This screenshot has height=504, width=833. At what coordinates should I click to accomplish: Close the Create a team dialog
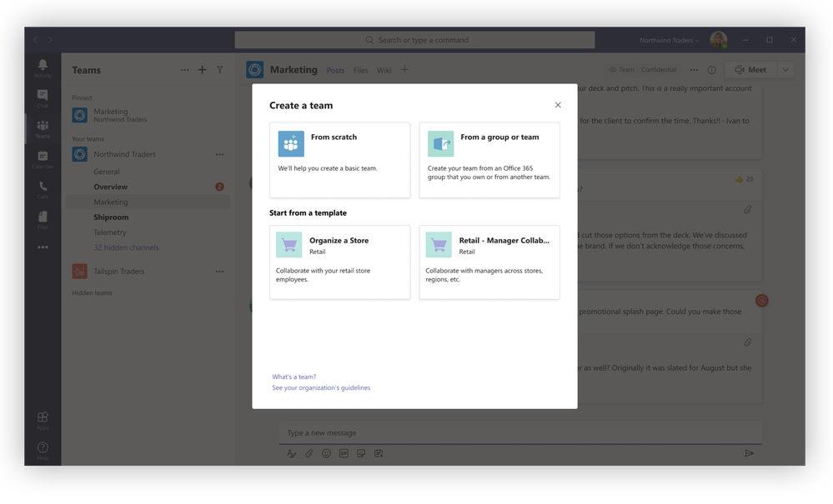[558, 105]
